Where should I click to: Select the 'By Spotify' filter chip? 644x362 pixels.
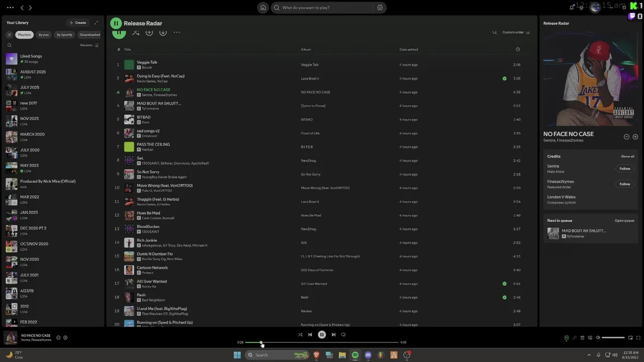(64, 35)
